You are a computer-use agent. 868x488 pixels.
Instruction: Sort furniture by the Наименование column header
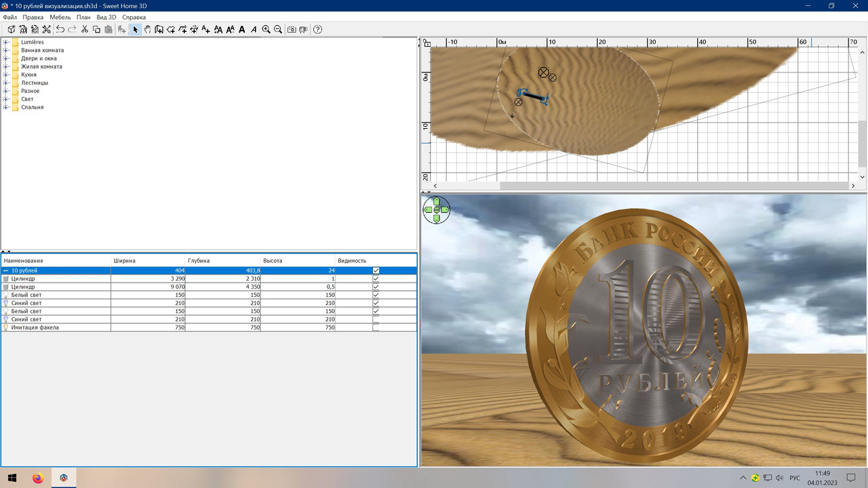56,260
